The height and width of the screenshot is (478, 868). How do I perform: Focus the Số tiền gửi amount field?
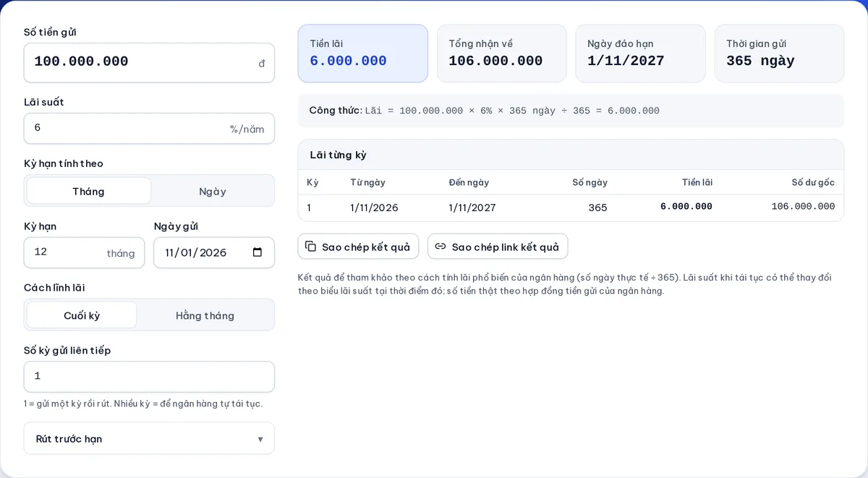coord(149,62)
